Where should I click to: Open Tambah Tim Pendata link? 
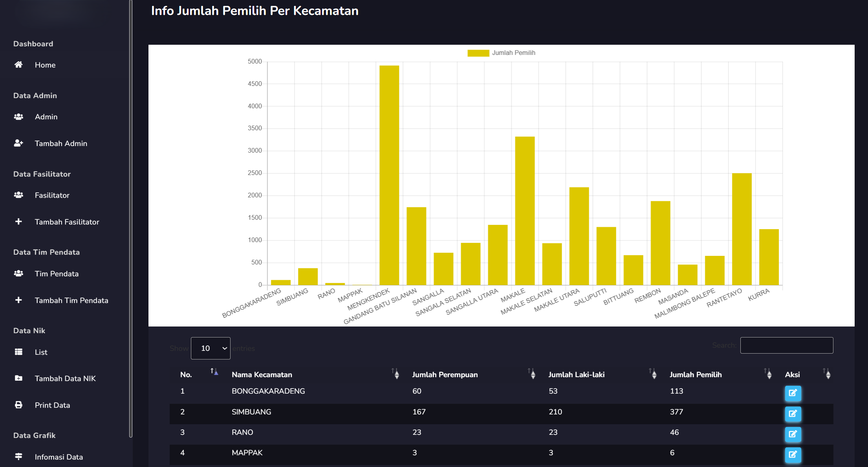coord(71,300)
